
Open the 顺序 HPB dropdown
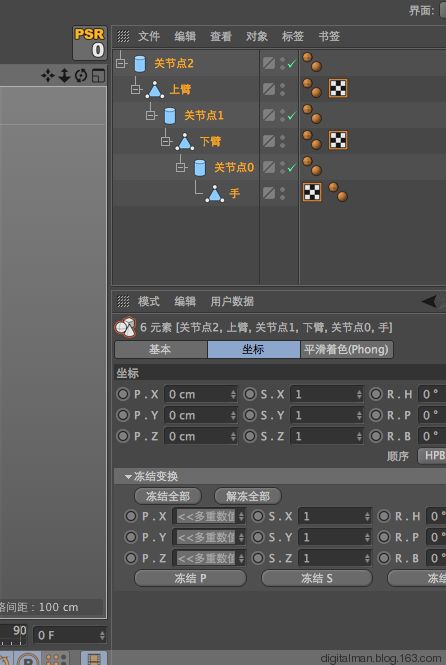432,455
